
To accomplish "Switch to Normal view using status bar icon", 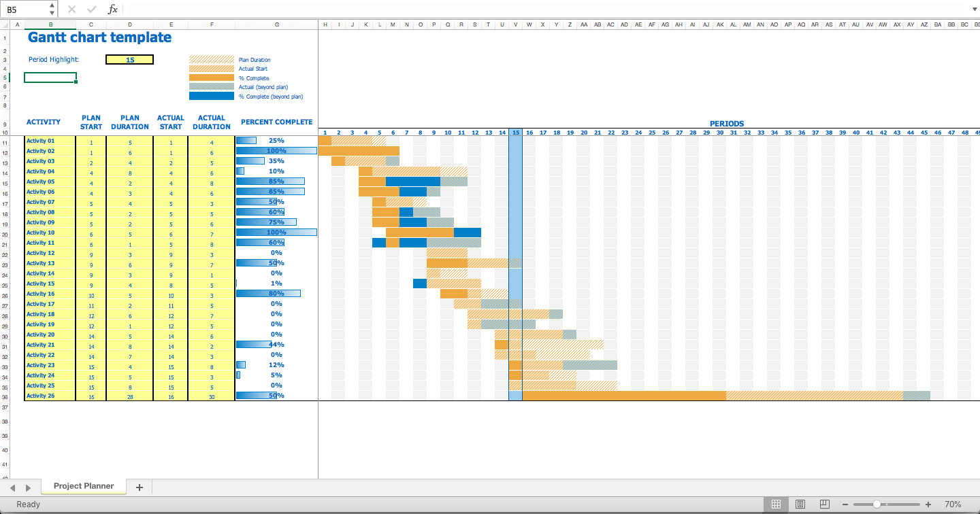I will [776, 504].
